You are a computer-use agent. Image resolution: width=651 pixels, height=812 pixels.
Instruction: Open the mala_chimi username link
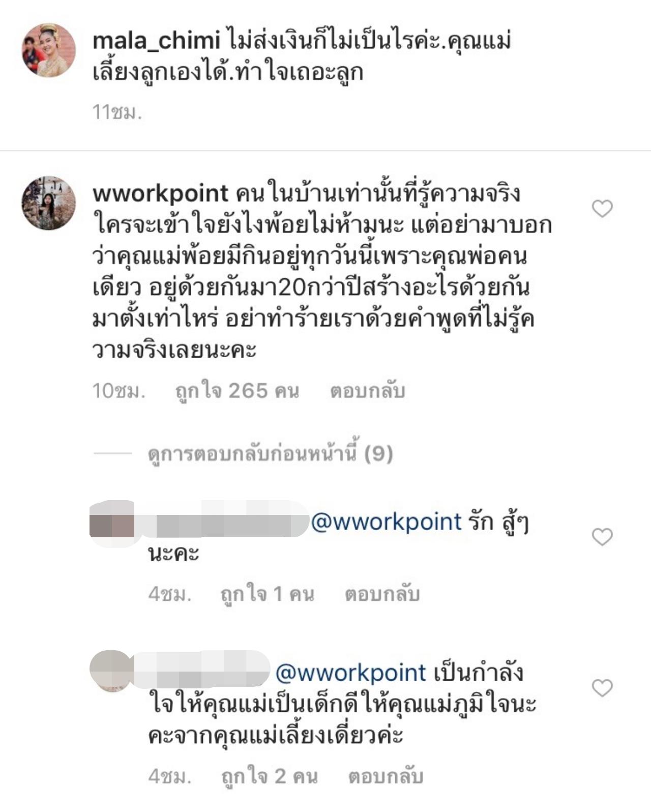[156, 41]
